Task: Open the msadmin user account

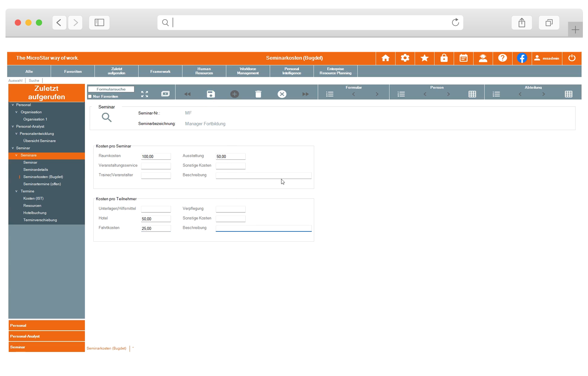Action: pos(547,58)
